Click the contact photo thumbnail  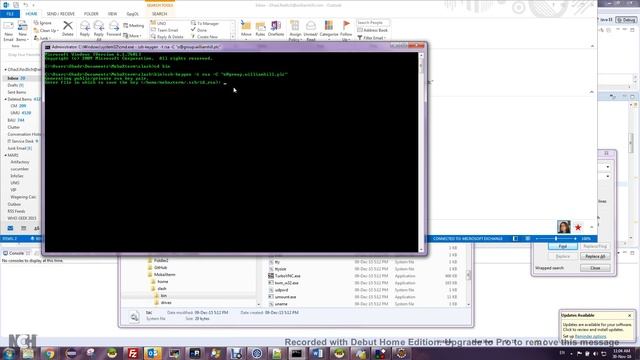(x=564, y=227)
